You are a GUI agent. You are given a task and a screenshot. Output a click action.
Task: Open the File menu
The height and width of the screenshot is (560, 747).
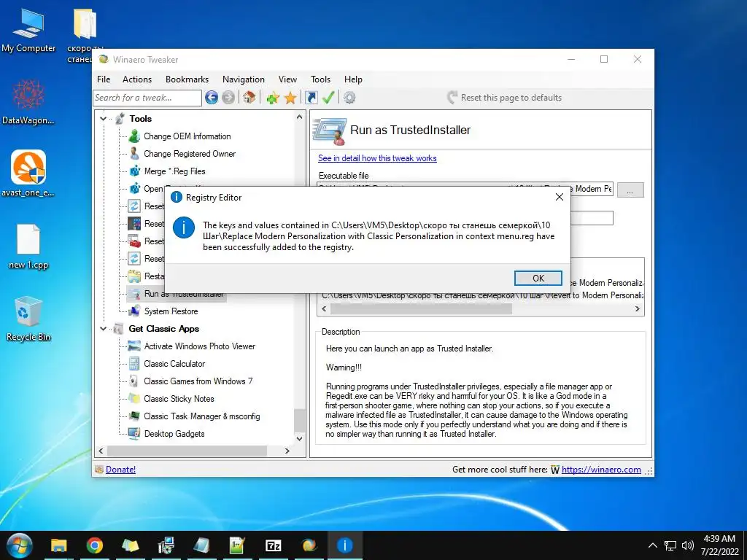104,79
